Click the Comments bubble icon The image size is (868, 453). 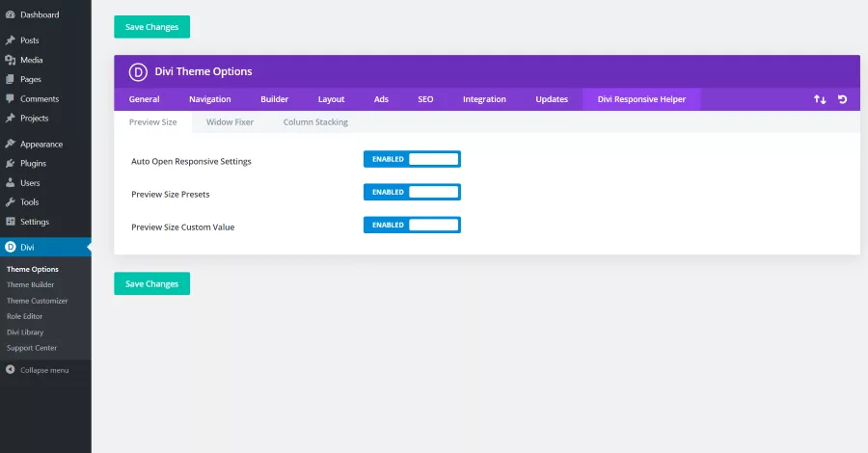point(10,98)
